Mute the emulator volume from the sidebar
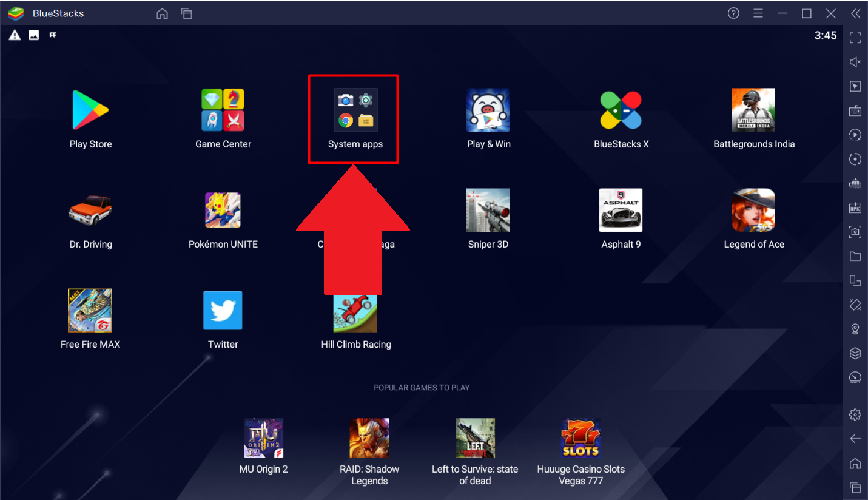Screen dimensions: 868x500 (855, 61)
